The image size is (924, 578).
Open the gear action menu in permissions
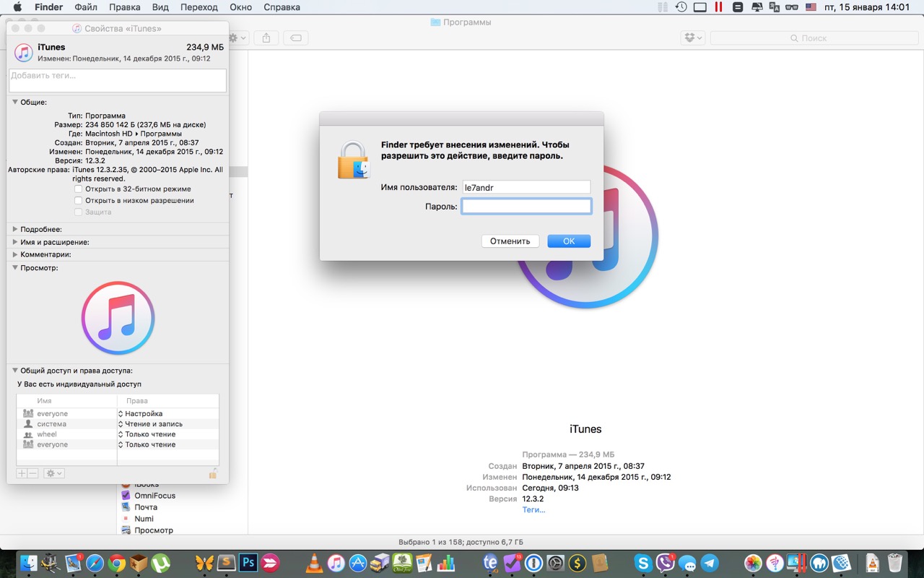[54, 473]
